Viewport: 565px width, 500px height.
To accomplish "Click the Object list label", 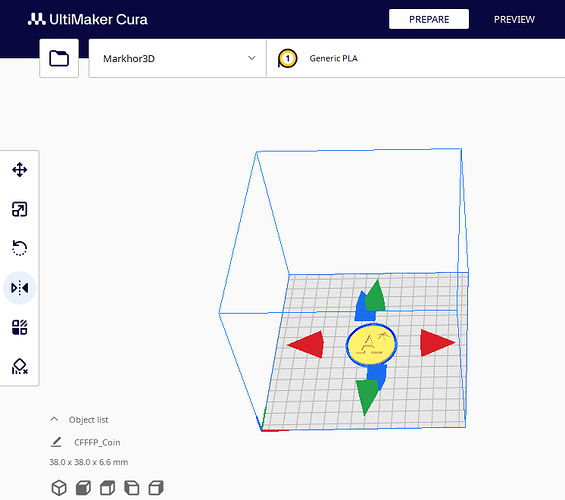I will pyautogui.click(x=88, y=420).
